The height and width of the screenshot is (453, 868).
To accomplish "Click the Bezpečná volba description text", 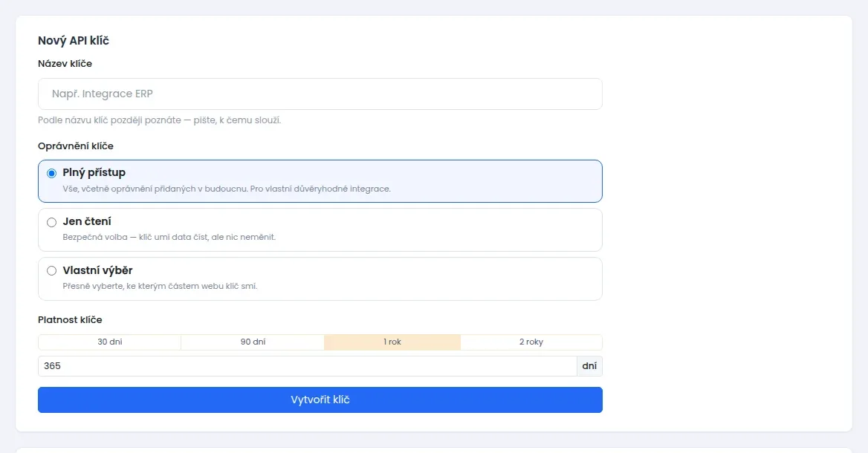I will [169, 238].
